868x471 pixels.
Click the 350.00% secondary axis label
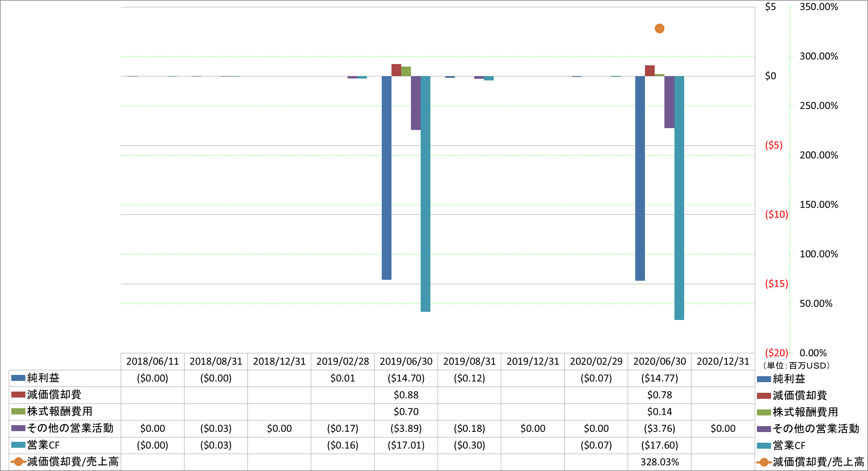coord(819,7)
